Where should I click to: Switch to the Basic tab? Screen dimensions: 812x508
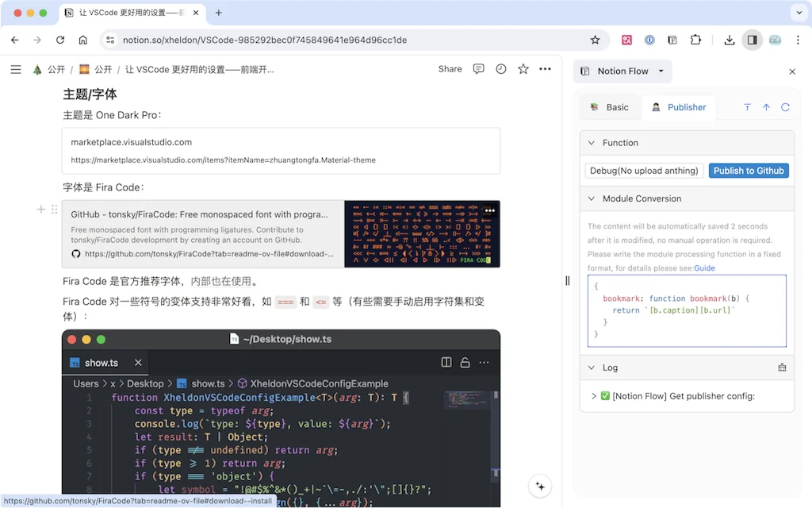tap(609, 107)
